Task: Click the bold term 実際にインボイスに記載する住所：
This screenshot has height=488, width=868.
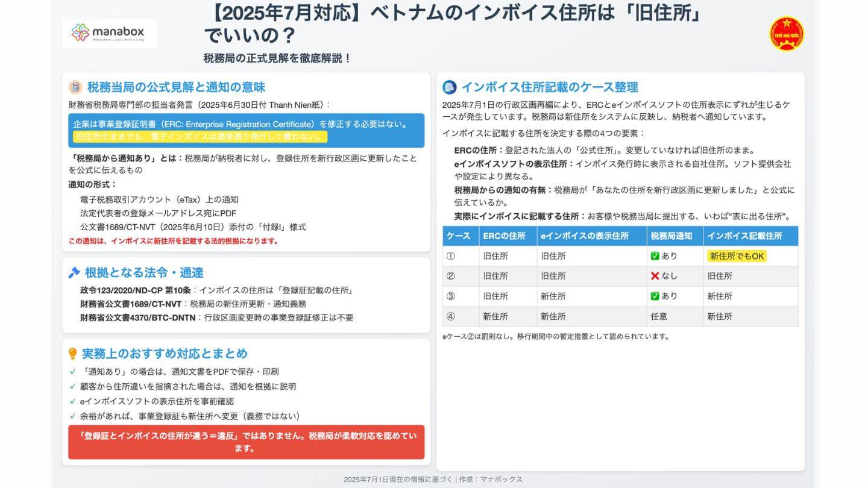Action: click(x=520, y=216)
